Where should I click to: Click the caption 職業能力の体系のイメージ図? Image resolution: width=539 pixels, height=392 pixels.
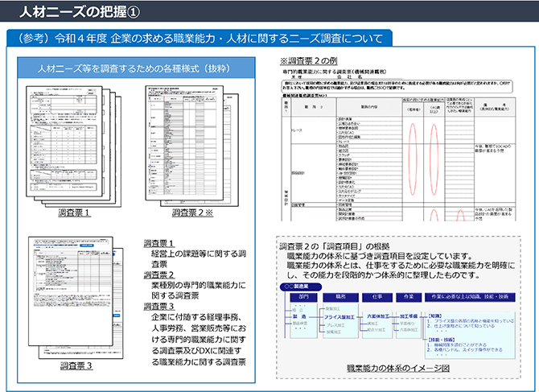(x=398, y=369)
